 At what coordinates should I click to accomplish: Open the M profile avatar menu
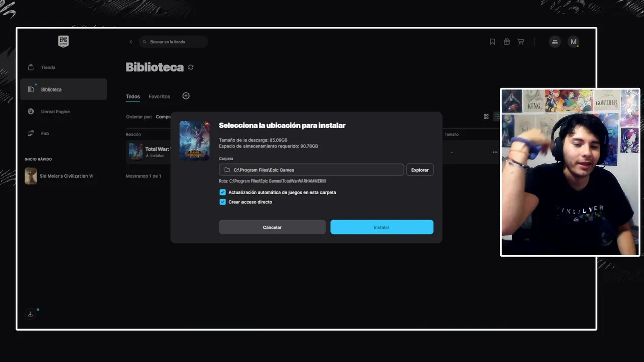click(x=573, y=42)
